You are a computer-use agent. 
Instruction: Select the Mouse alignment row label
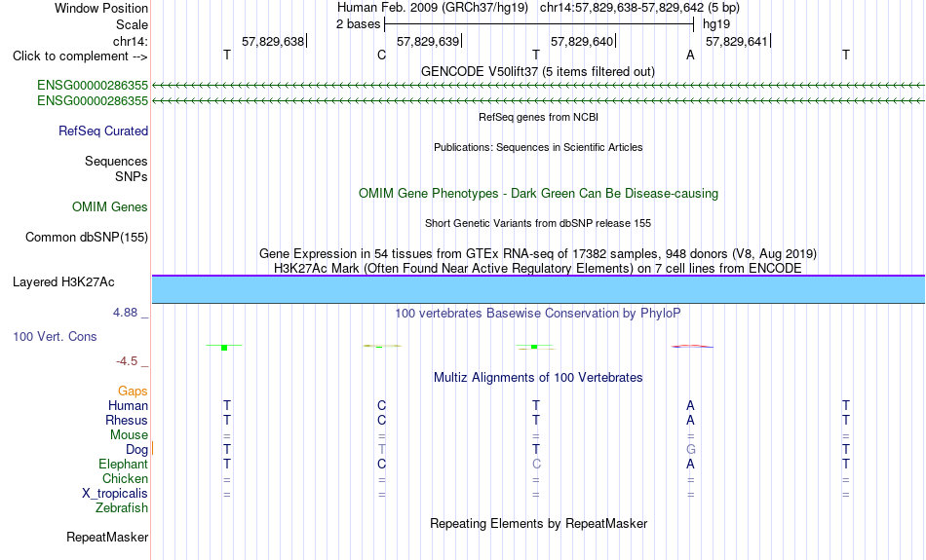tap(129, 435)
